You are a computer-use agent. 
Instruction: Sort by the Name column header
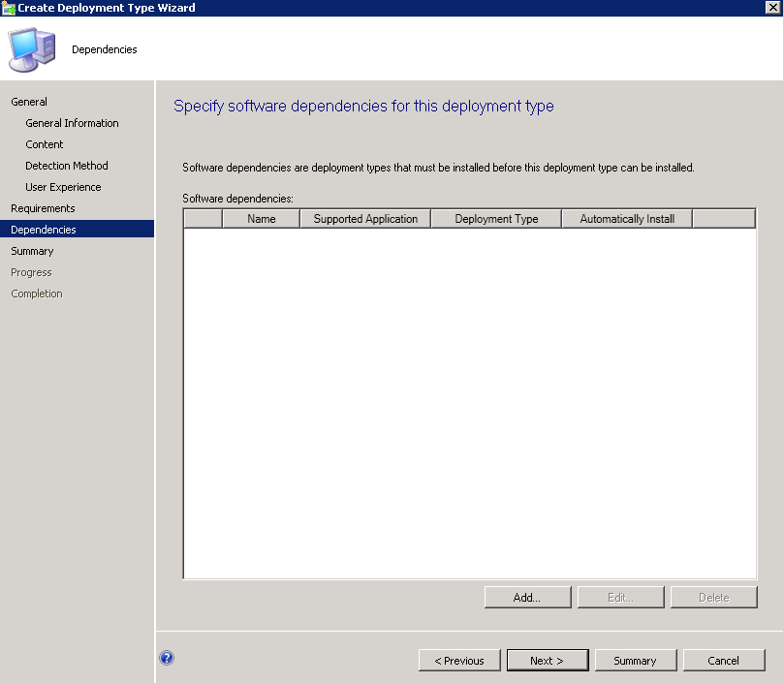click(x=261, y=219)
